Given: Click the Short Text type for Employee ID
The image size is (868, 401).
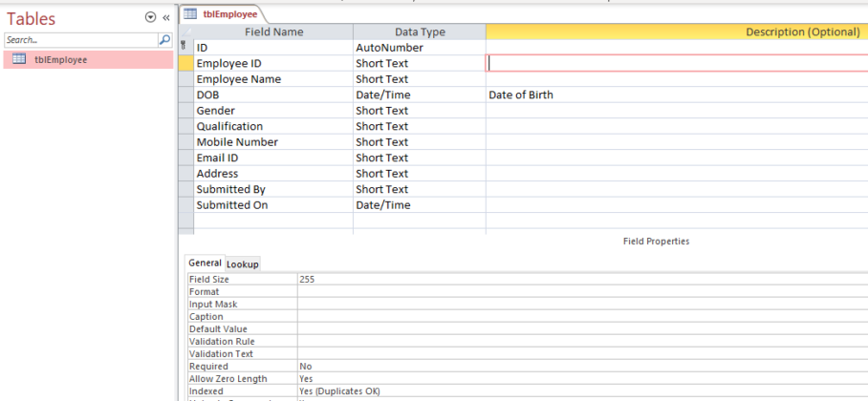Looking at the screenshot, I should (420, 63).
